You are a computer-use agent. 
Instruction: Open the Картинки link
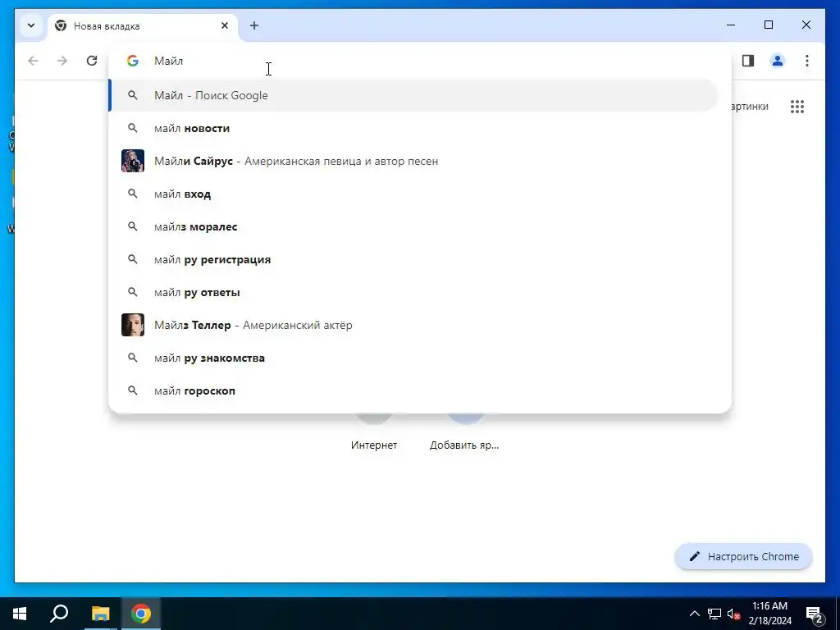[749, 107]
